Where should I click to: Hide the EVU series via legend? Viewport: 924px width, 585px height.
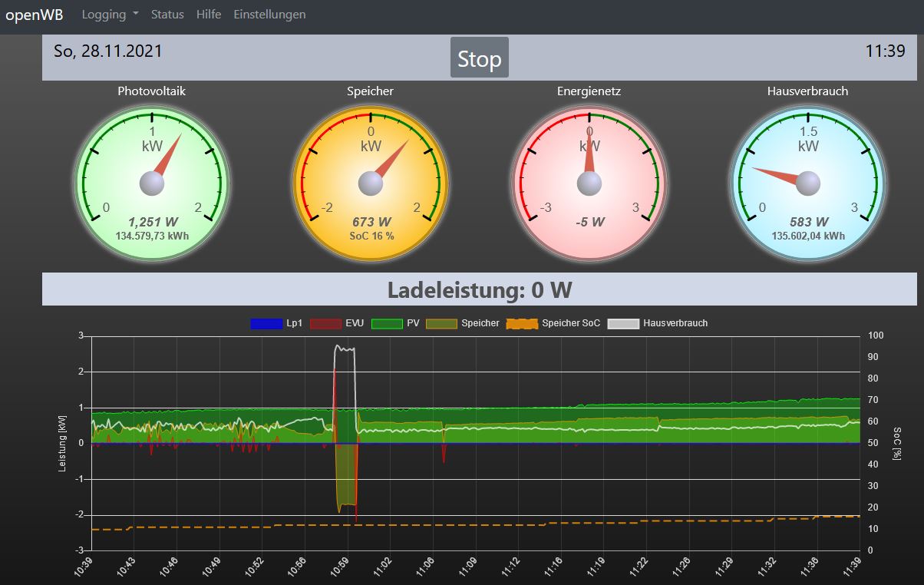[336, 323]
